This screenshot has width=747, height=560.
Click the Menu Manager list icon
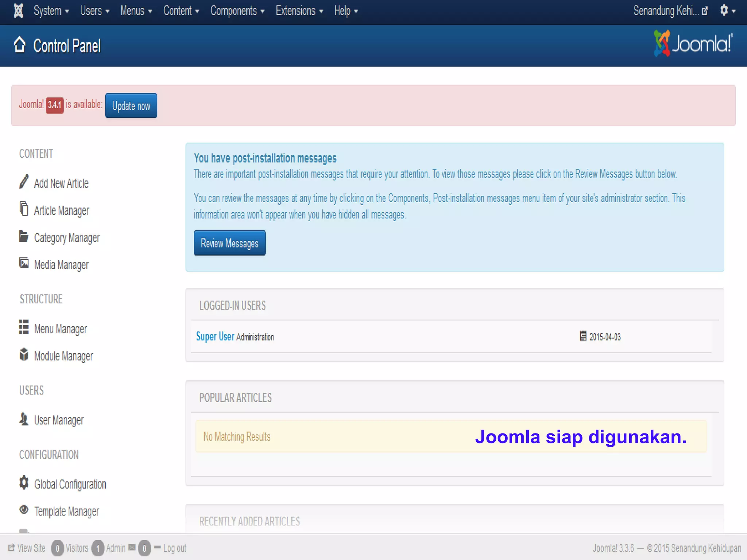tap(24, 327)
